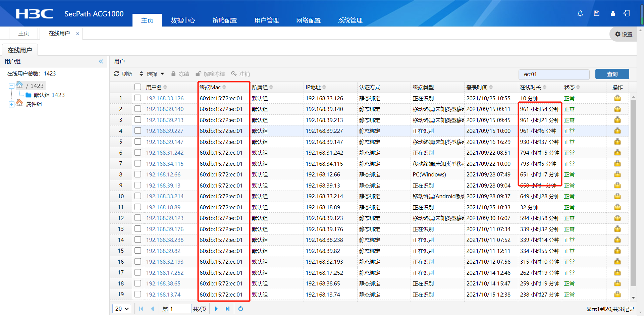Sort the table by 所属组 column
The image size is (644, 316).
pos(262,87)
